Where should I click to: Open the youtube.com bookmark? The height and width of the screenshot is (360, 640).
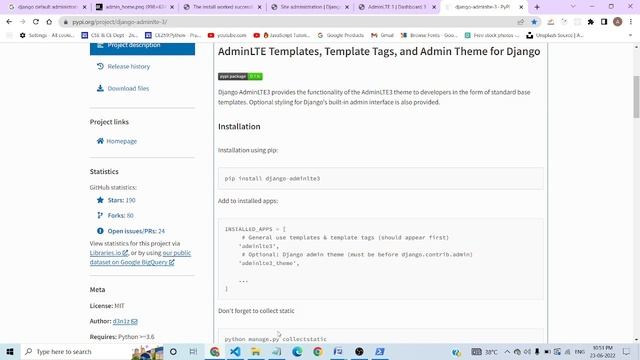tap(227, 36)
